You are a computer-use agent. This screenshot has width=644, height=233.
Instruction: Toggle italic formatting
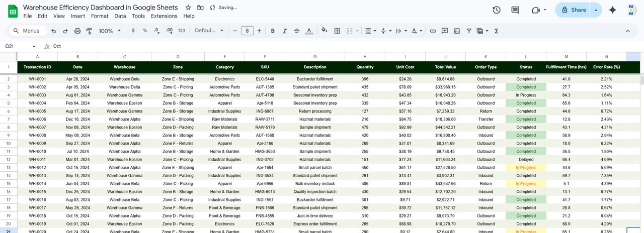pos(285,31)
